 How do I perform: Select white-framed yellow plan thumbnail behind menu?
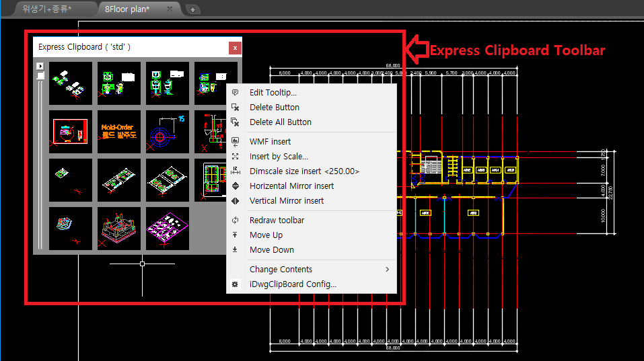210,180
